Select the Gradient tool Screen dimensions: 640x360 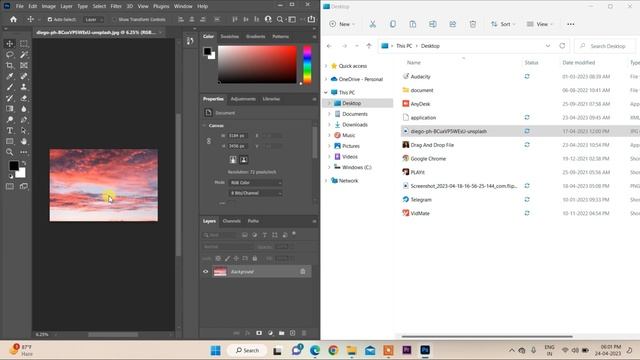(x=10, y=109)
